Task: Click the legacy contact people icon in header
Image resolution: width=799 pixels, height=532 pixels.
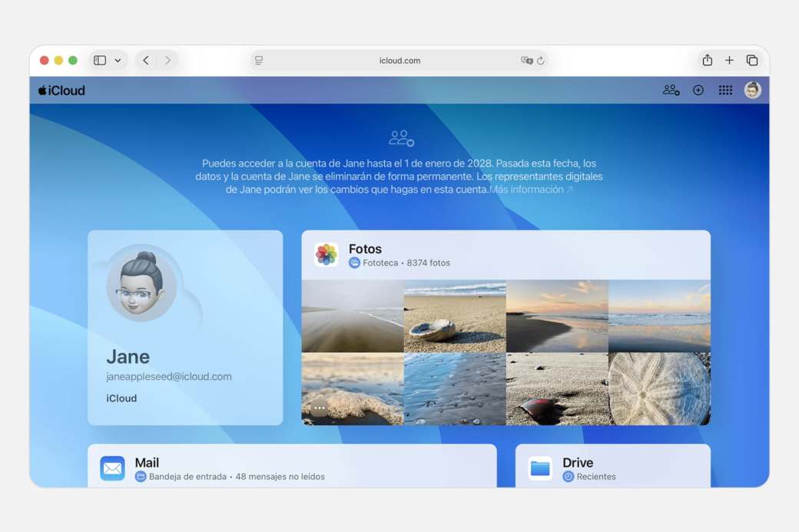Action: [671, 91]
